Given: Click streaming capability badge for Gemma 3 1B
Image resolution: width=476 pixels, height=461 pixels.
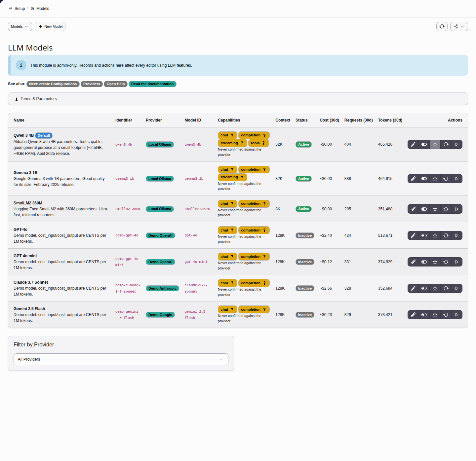Looking at the screenshot, I should tap(232, 177).
